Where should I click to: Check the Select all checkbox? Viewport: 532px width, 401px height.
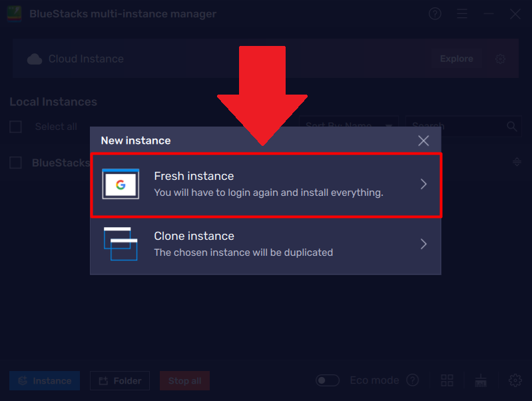[16, 127]
